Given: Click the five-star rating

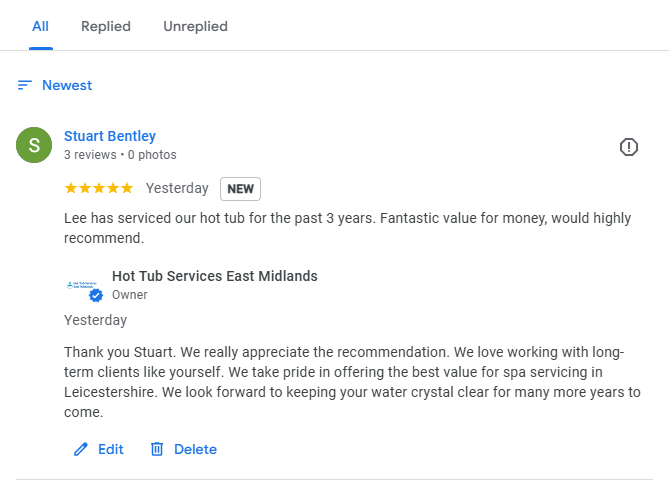Looking at the screenshot, I should coord(98,188).
